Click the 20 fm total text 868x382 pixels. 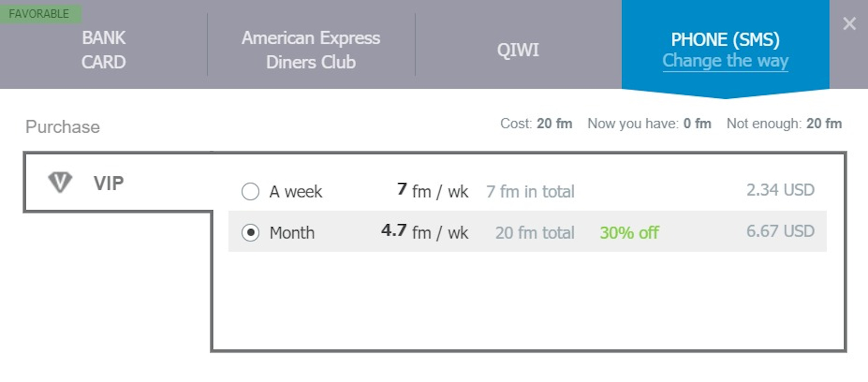pos(535,233)
